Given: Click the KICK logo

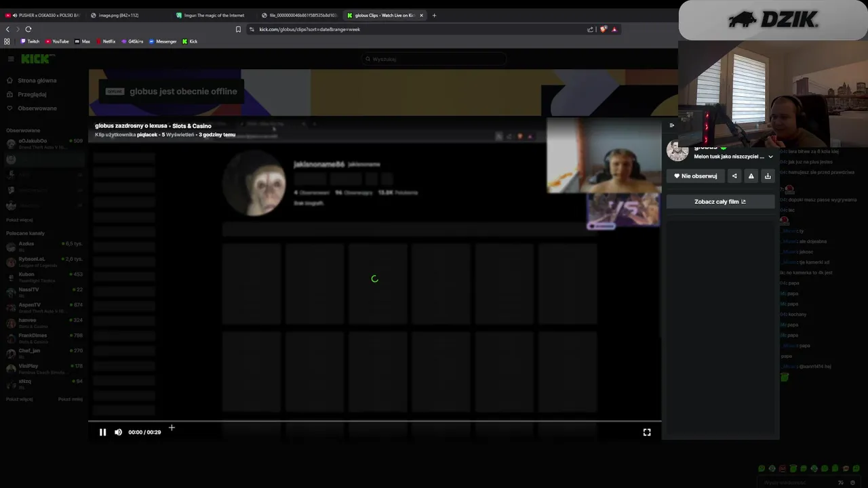Looking at the screenshot, I should coord(37,59).
